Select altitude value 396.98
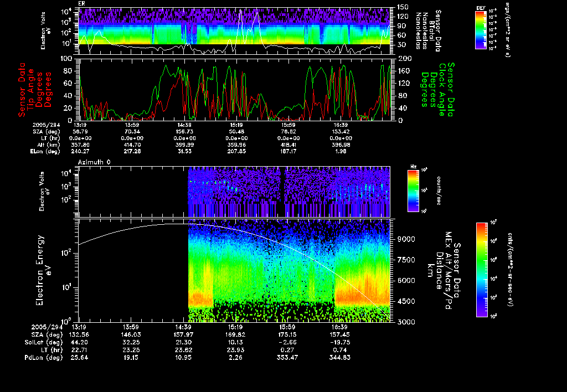 341,145
